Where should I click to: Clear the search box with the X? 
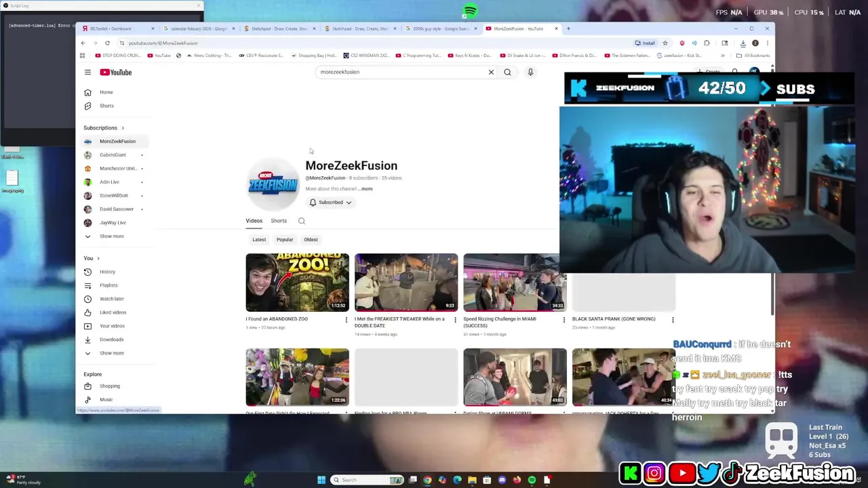click(x=491, y=72)
